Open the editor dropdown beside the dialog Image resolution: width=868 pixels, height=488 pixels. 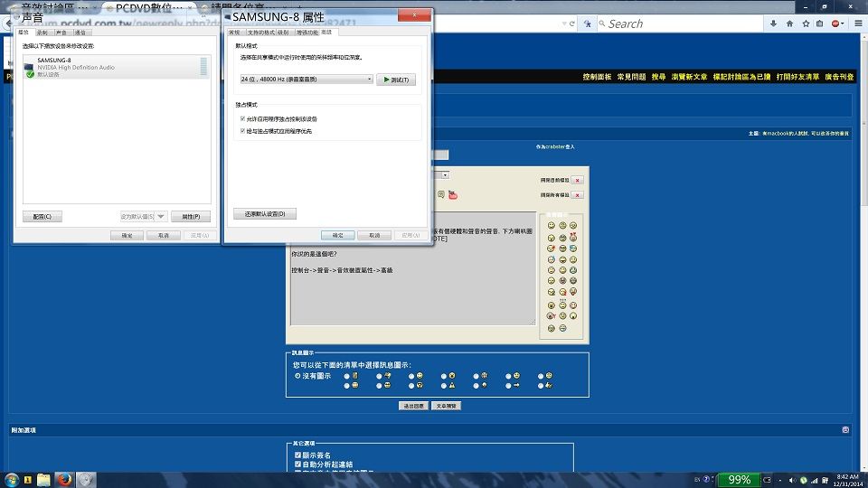tap(445, 174)
